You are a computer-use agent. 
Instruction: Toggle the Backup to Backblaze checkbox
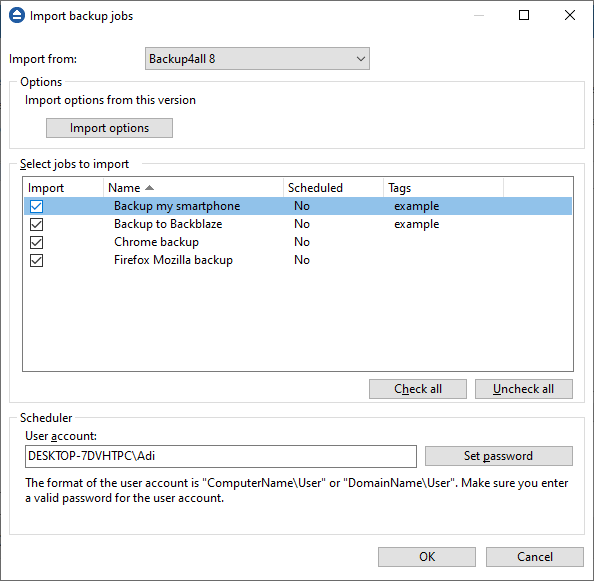tap(36, 224)
